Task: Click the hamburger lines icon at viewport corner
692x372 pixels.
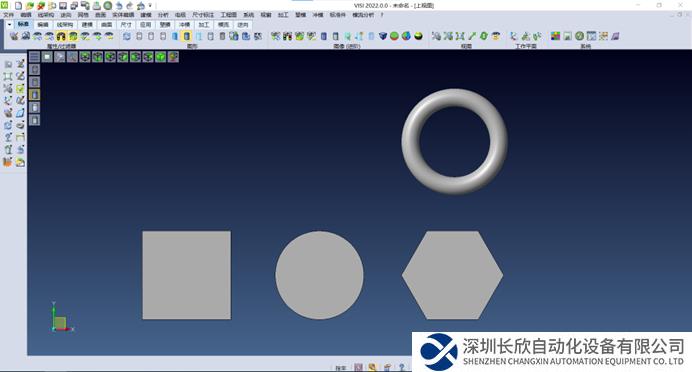Action: pyautogui.click(x=34, y=56)
